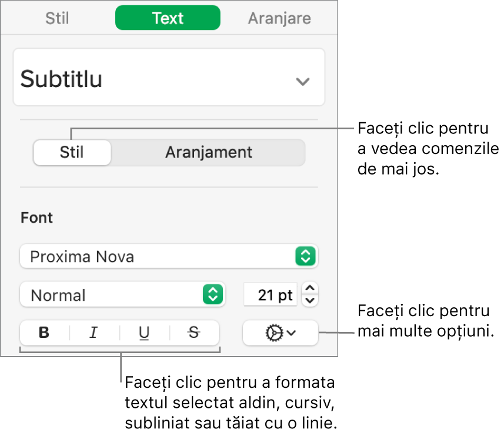
Task: Click green arrows on Proxima Nova popup
Action: tap(306, 256)
